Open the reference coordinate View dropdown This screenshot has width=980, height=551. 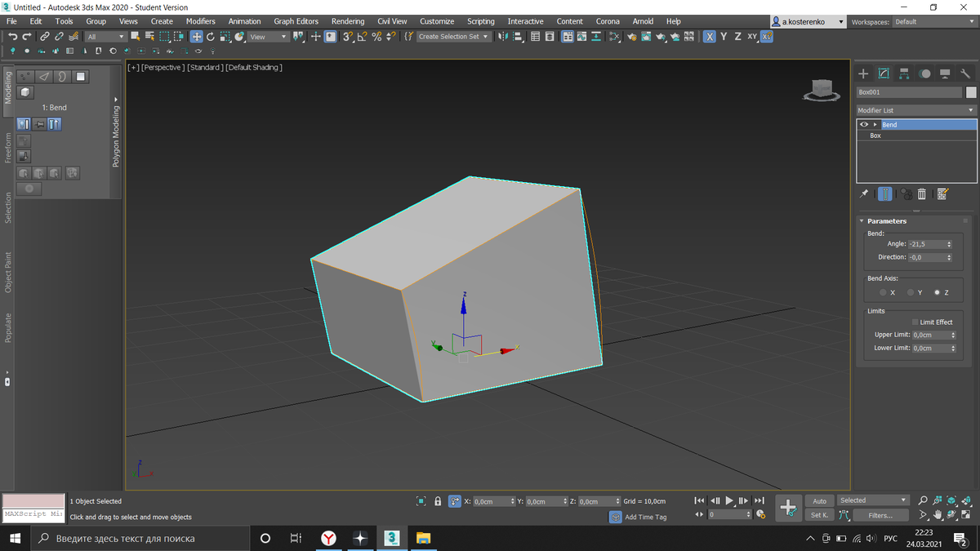pos(269,37)
